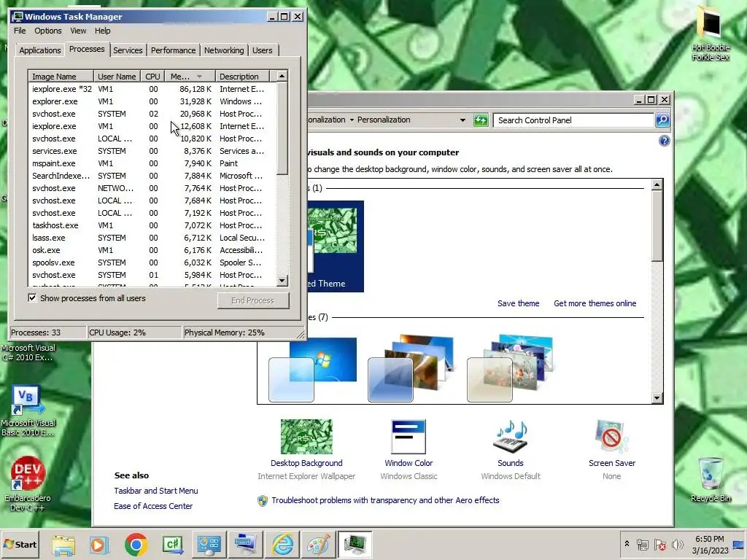Switch to the Networking tab
This screenshot has height=560, width=747.
[224, 50]
